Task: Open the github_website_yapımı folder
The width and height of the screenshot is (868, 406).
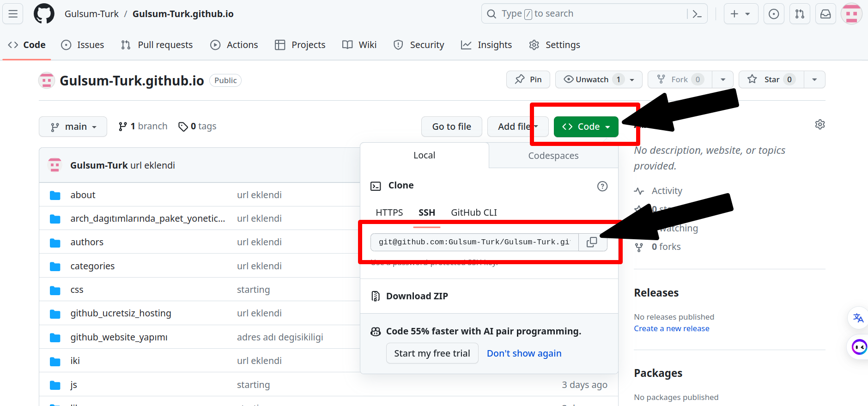Action: pos(119,337)
